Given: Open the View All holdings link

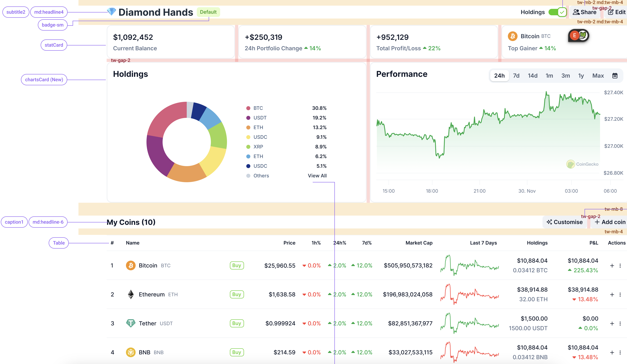Looking at the screenshot, I should pos(317,176).
